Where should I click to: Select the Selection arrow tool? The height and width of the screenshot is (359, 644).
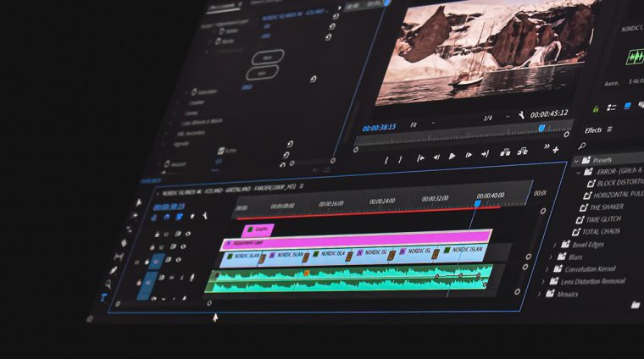point(139,202)
